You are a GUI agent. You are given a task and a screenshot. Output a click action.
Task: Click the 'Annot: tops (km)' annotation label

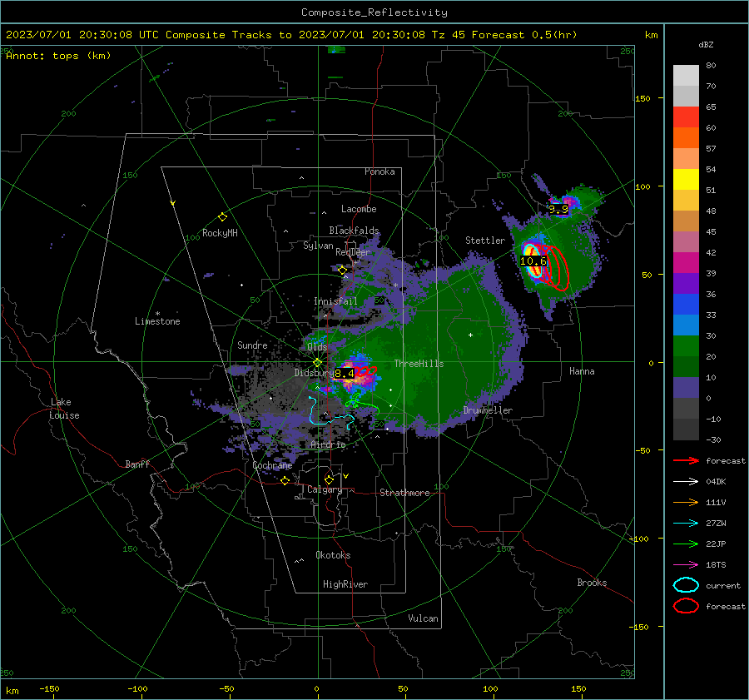[x=58, y=56]
